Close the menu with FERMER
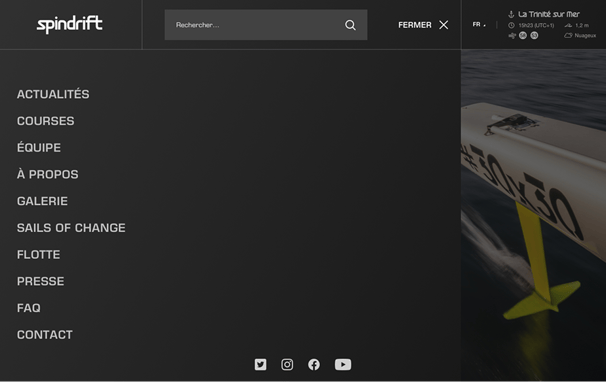 tap(415, 25)
